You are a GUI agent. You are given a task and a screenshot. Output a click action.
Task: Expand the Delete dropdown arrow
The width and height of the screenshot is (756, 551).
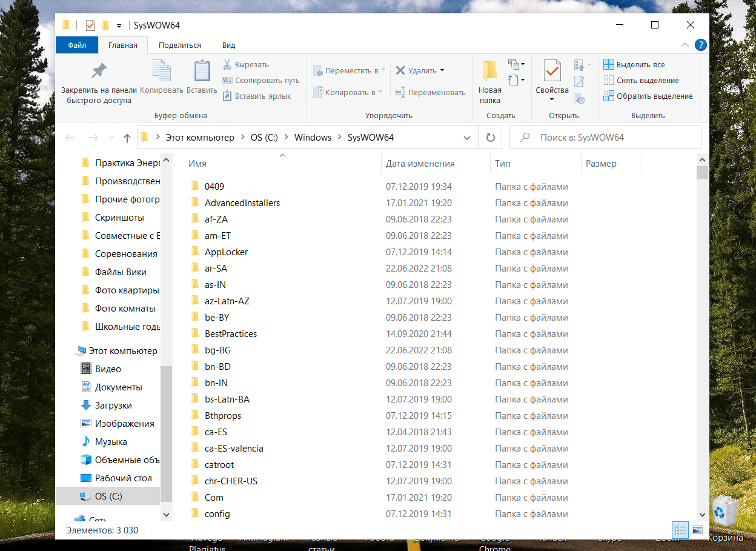click(442, 70)
